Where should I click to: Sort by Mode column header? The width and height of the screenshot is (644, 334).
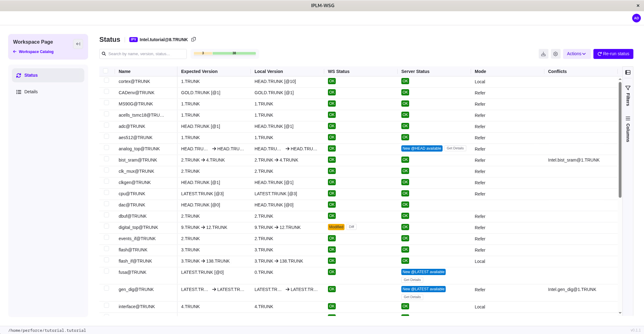480,71
